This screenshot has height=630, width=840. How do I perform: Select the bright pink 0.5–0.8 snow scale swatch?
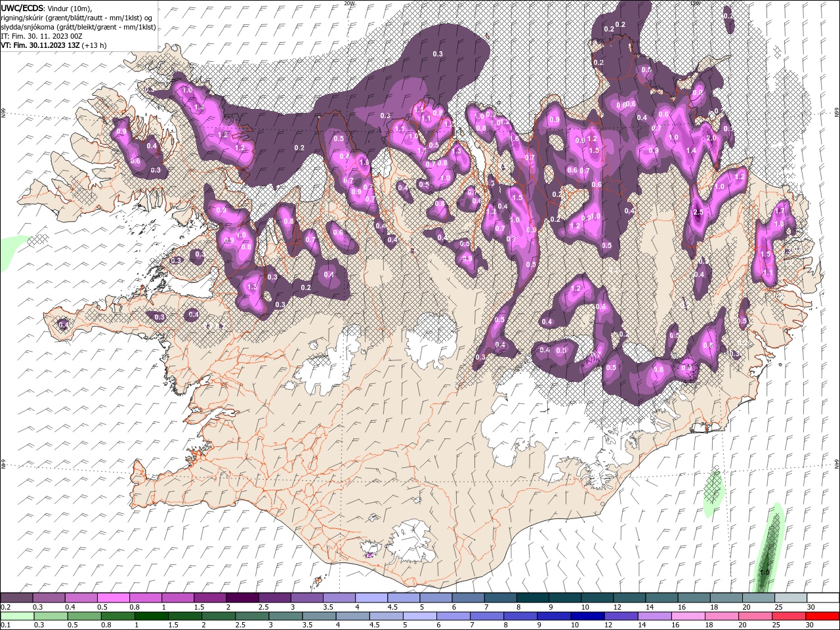[x=113, y=598]
